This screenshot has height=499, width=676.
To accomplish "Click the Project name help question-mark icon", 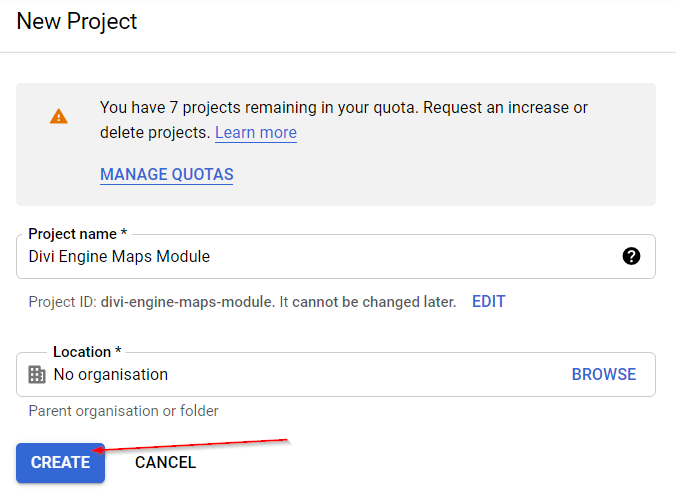I will click(631, 256).
